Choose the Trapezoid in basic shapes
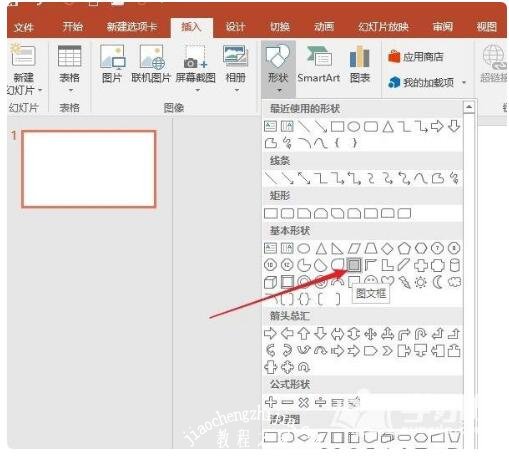 [370, 248]
